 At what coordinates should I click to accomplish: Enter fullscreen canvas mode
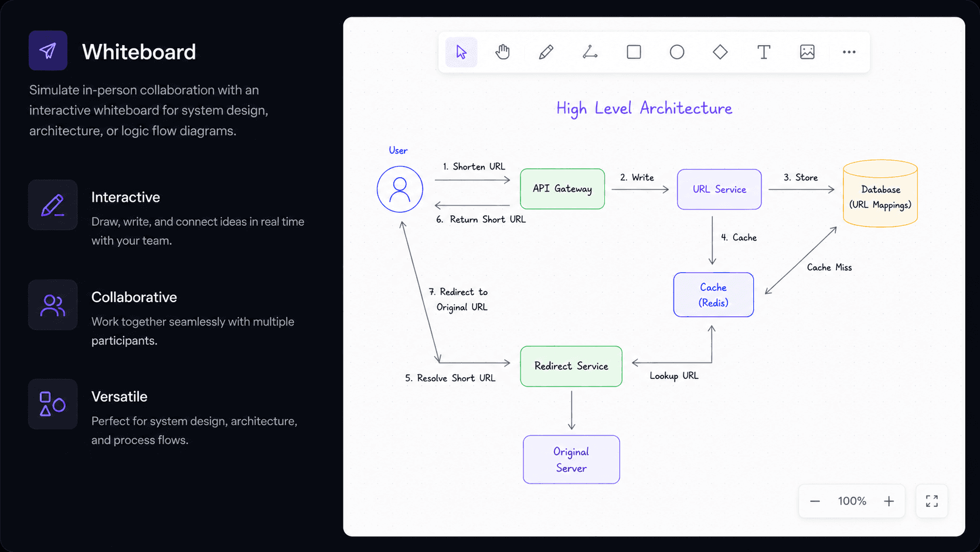tap(932, 501)
